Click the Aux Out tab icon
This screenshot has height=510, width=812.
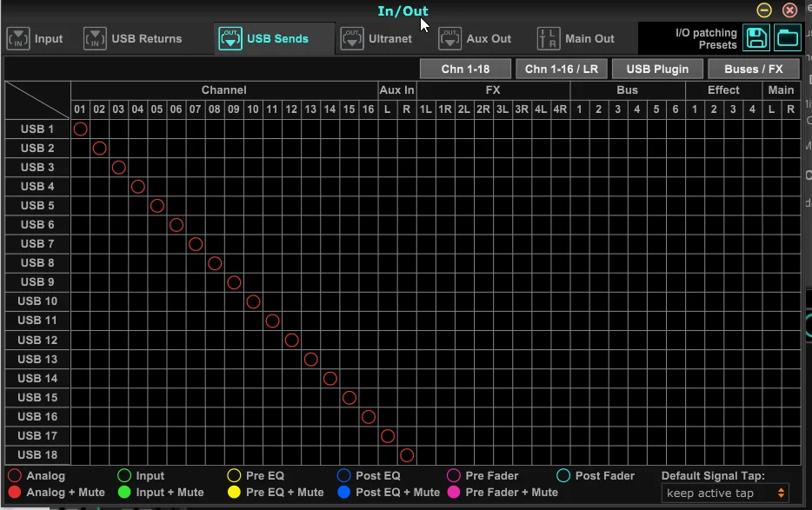(449, 38)
